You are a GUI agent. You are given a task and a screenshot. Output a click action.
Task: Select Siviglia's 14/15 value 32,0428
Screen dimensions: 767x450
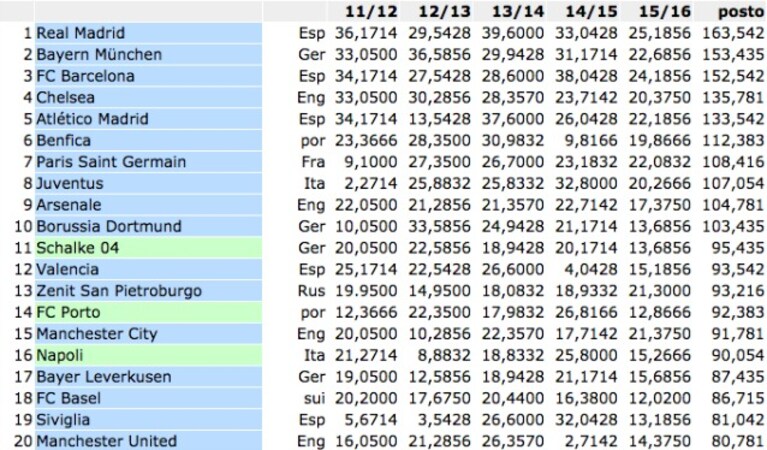[586, 420]
